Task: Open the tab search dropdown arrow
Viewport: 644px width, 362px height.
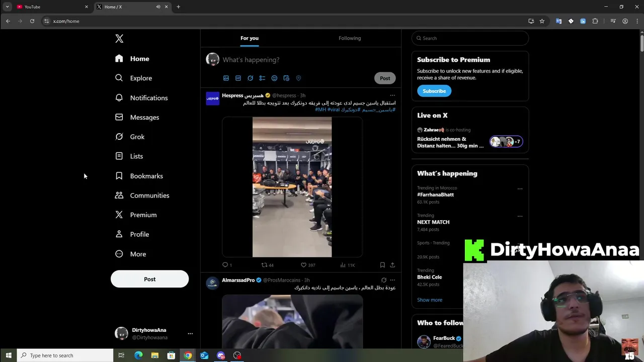Action: click(7, 7)
